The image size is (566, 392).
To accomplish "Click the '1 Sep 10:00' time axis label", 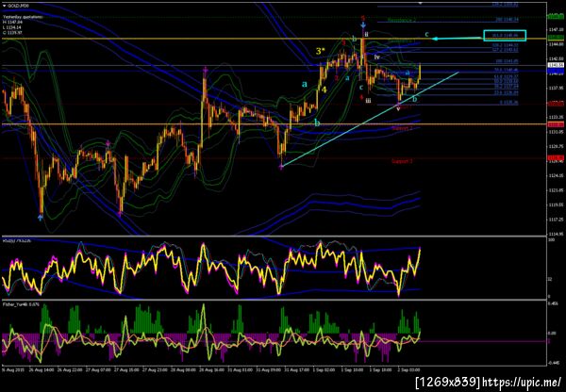I will point(351,369).
